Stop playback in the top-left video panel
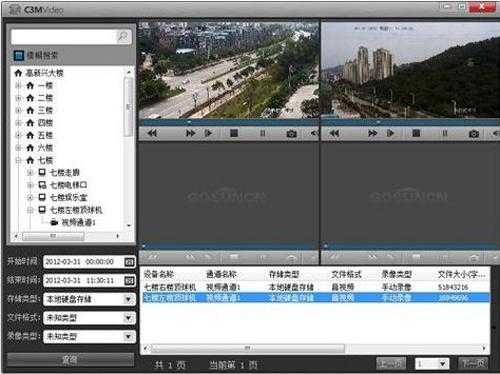500x374 pixels. click(x=234, y=133)
